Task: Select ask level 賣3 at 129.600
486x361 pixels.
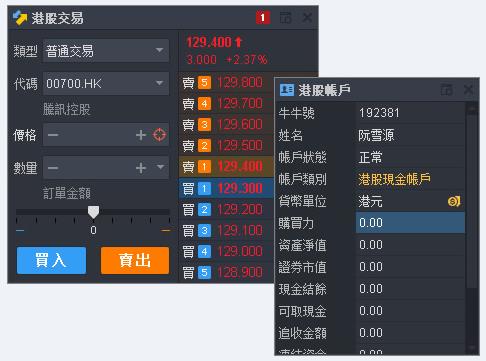Action: [227, 125]
